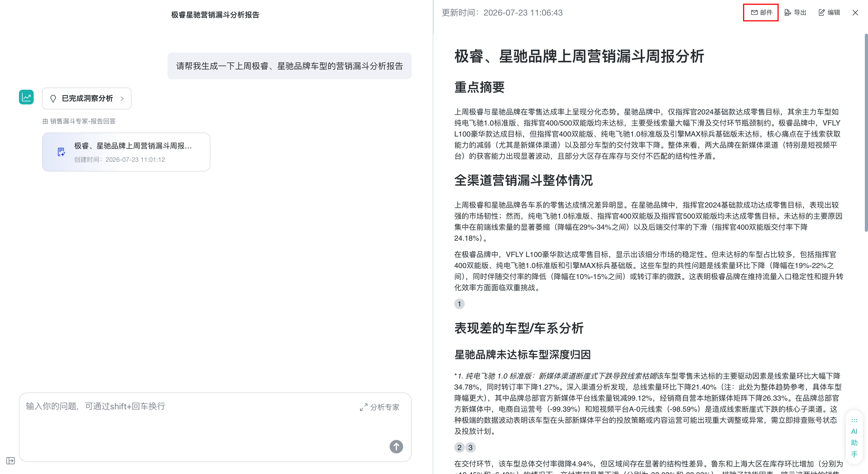Export the report via 导出
Image resolution: width=868 pixels, height=474 pixels.
[x=795, y=12]
